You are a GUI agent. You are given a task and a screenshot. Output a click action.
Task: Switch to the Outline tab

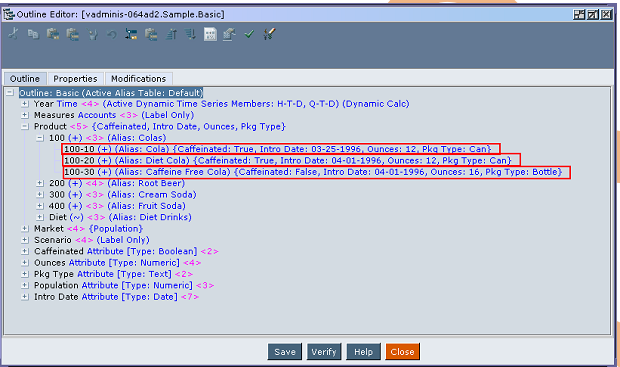(25, 79)
